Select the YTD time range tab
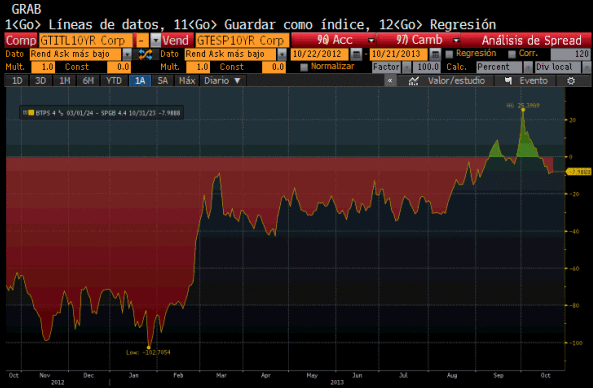593x388 pixels. point(114,81)
